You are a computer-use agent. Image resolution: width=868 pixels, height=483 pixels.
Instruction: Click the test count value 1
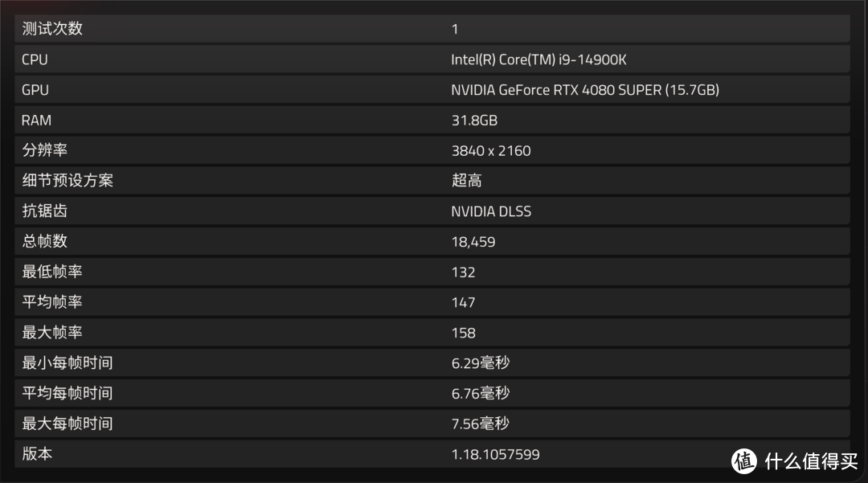point(454,29)
